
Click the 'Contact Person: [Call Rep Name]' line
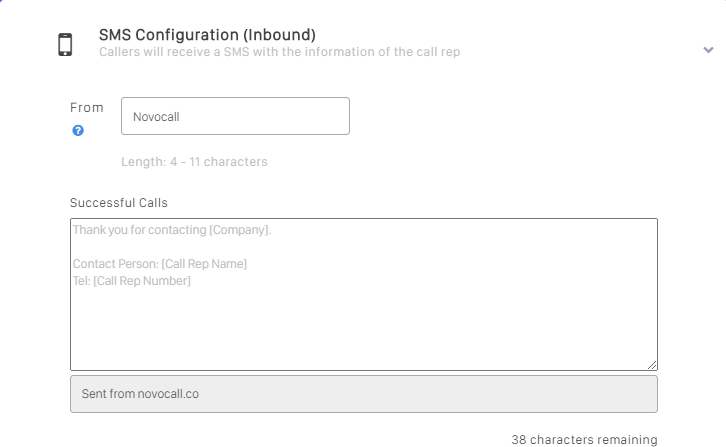[x=160, y=264]
